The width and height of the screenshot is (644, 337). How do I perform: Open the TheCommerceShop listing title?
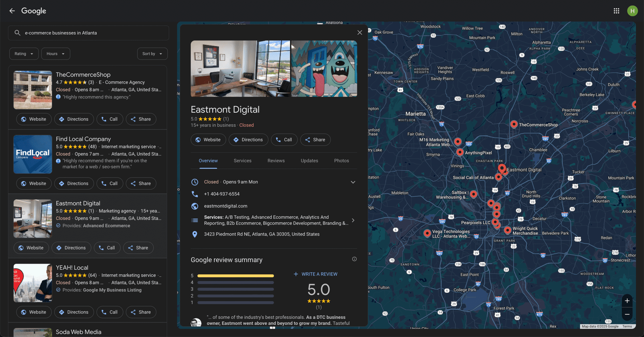tap(83, 75)
